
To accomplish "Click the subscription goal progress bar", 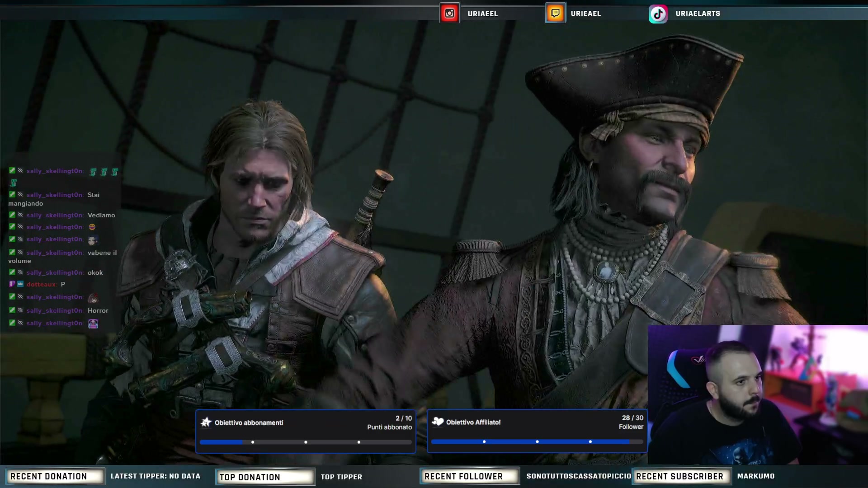I will pyautogui.click(x=306, y=442).
